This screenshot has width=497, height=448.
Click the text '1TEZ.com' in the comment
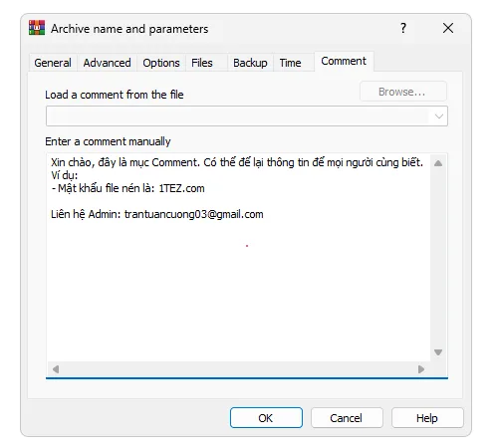pyautogui.click(x=181, y=188)
